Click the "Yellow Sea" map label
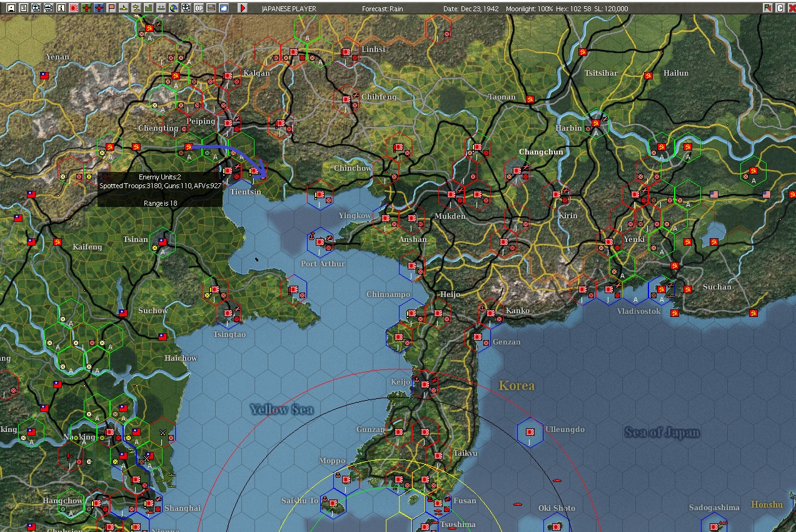 point(281,409)
